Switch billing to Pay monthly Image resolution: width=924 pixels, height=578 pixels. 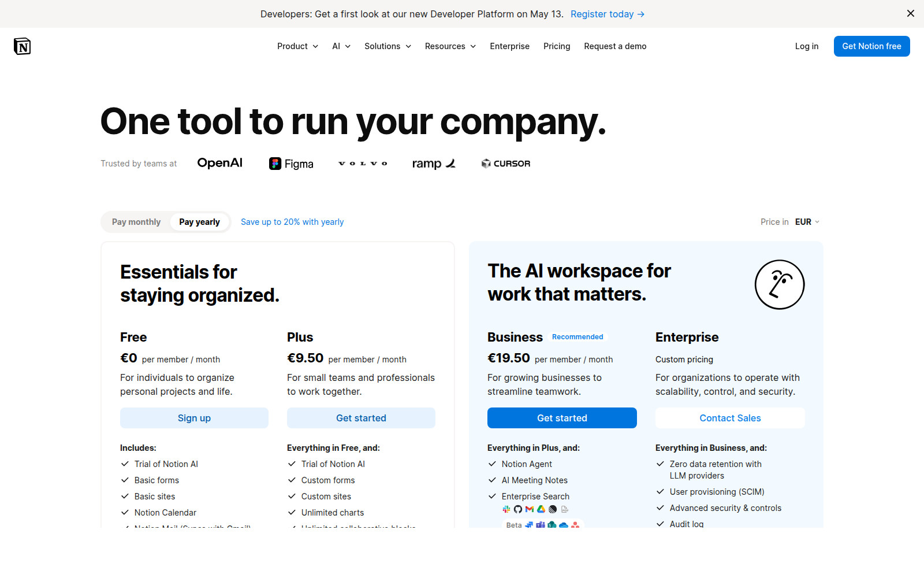[136, 222]
